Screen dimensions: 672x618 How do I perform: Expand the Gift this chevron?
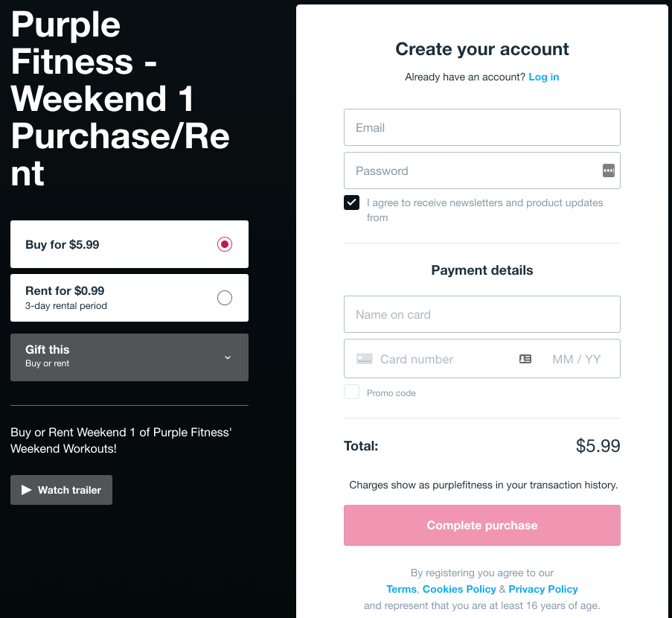(228, 357)
